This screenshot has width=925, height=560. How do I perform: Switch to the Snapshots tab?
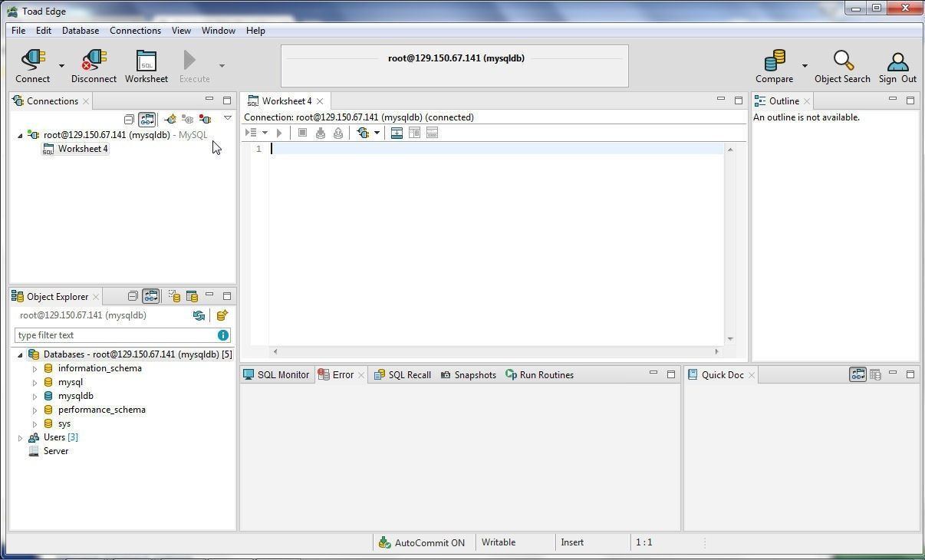468,375
